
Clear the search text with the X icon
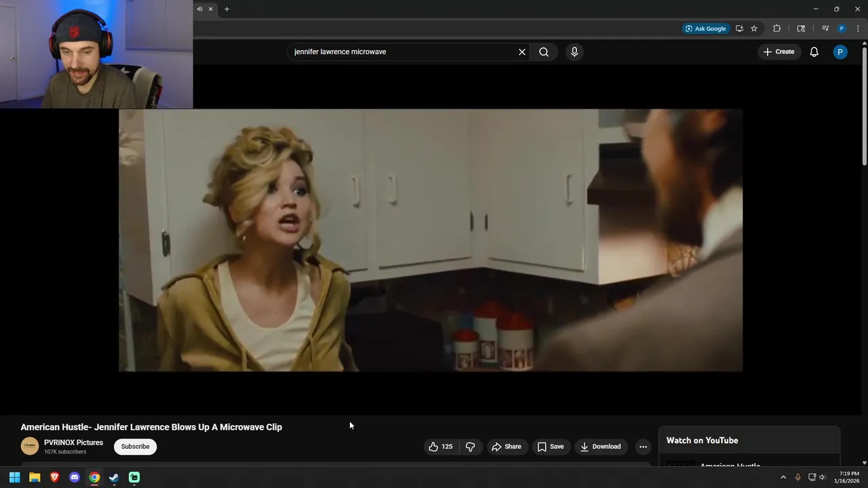(522, 52)
